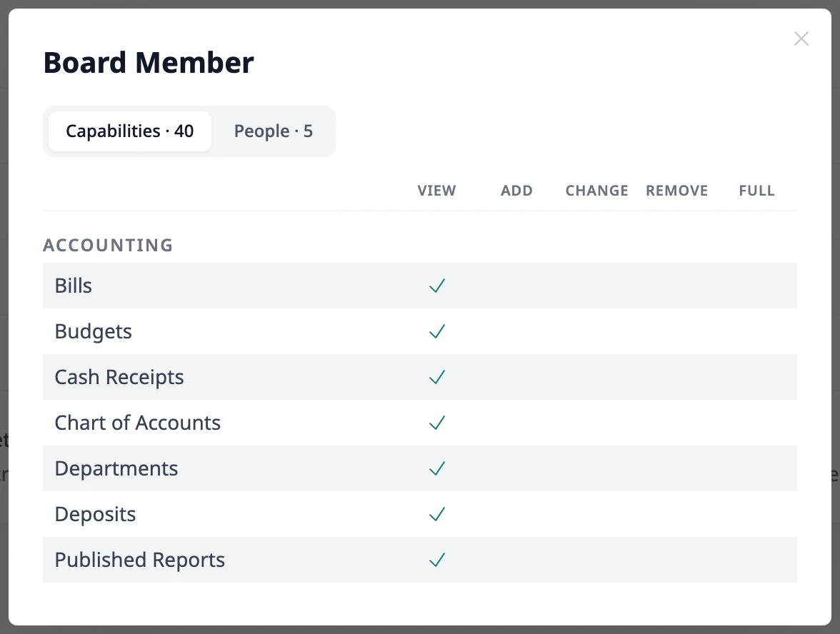Click the Published Reports view checkmark
Viewport: 840px width, 634px height.
click(437, 560)
